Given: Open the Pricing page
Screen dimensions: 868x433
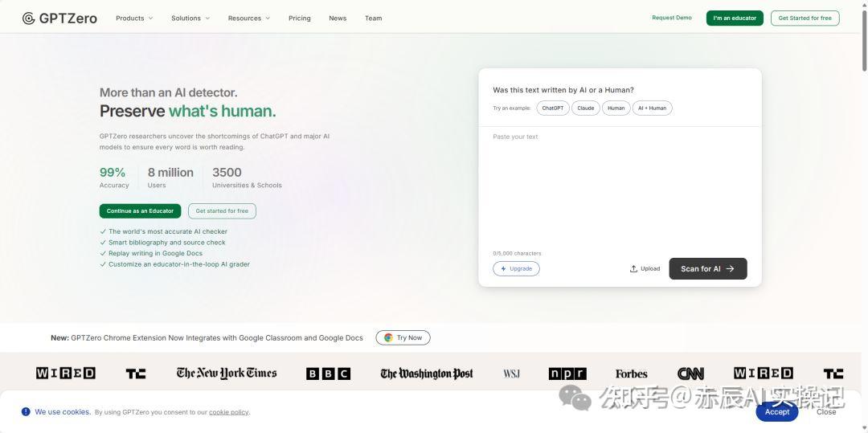Looking at the screenshot, I should [300, 18].
